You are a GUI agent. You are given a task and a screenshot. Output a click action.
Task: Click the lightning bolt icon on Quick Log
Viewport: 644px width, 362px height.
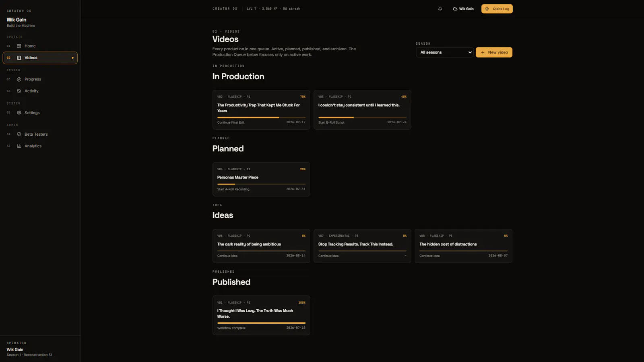coord(487,9)
